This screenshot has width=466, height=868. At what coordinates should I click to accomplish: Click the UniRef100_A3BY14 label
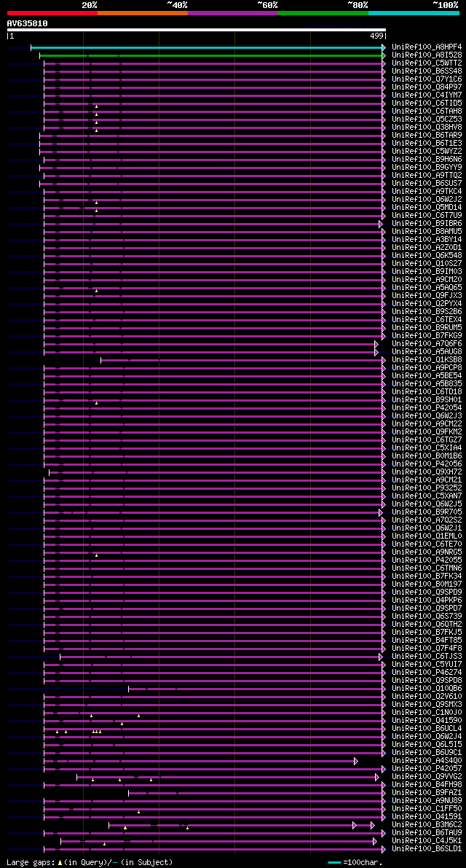coord(427,240)
